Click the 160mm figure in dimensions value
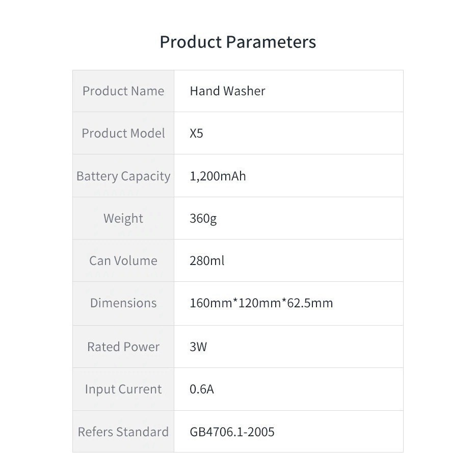This screenshot has width=476, height=476. (x=210, y=303)
